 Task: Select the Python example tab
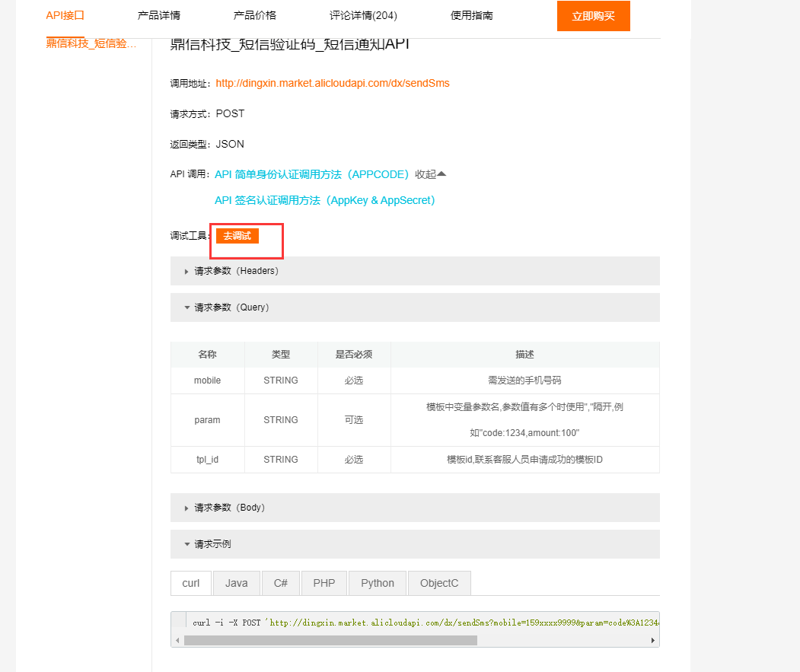[378, 583]
